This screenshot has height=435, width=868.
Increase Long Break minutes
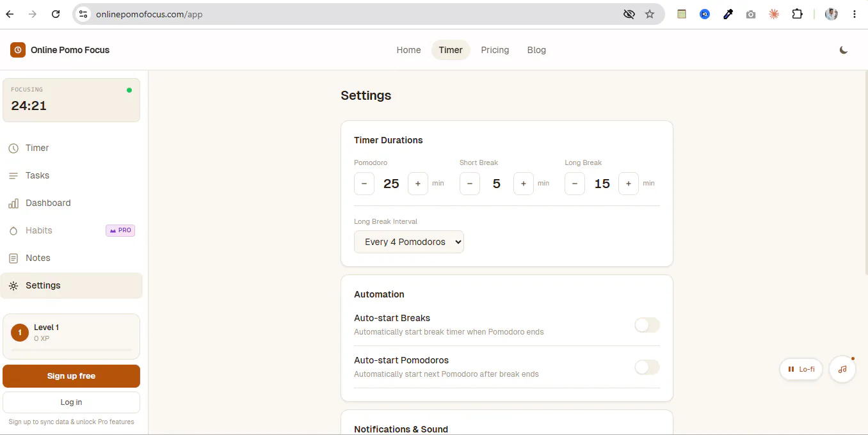629,184
